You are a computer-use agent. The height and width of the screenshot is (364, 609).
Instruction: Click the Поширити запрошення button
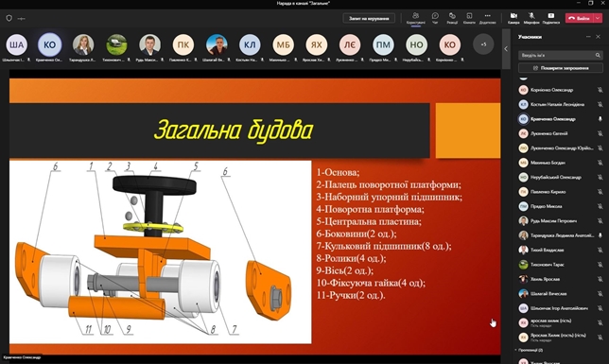[561, 68]
